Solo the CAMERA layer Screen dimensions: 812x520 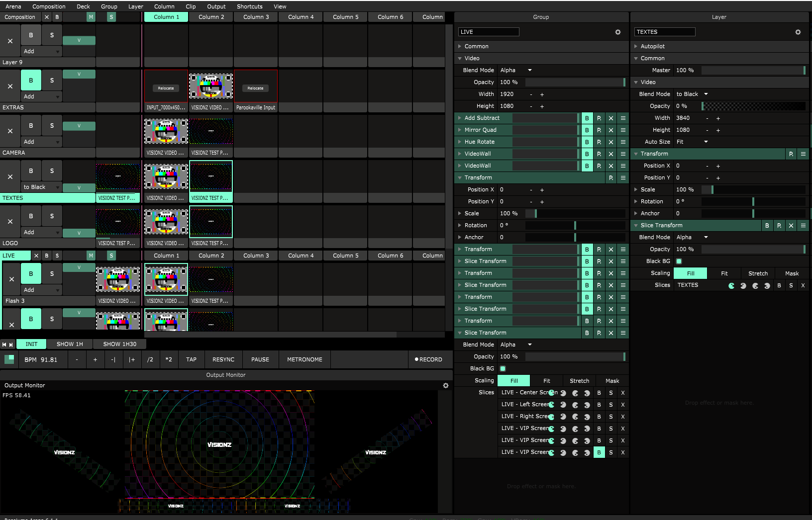pyautogui.click(x=52, y=126)
